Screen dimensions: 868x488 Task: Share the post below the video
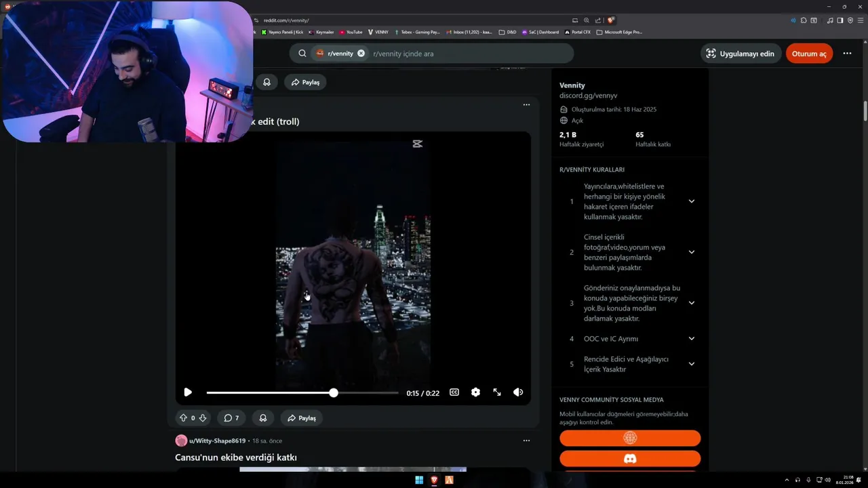click(x=302, y=418)
